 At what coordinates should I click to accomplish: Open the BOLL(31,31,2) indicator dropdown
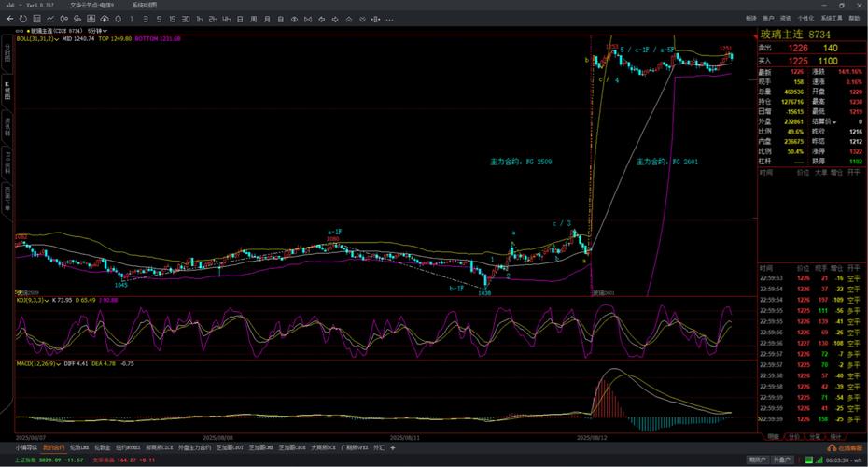(58, 38)
